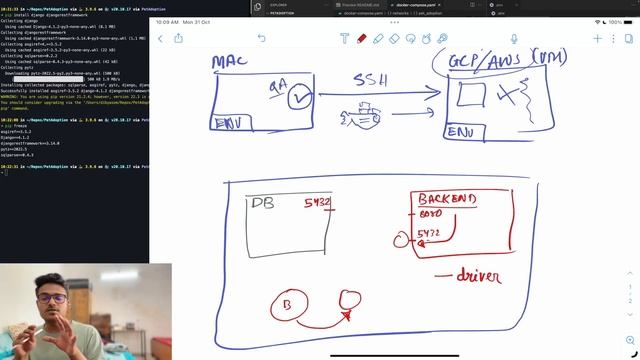Switch to docker-compose.yaml tab in VS Code

(x=415, y=5)
